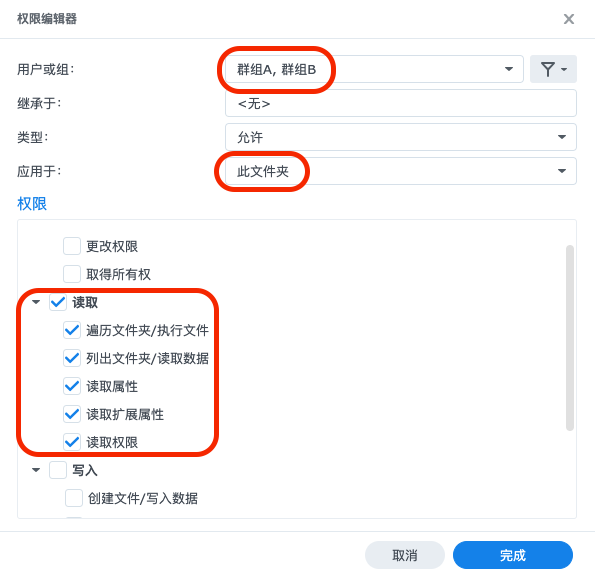The image size is (595, 577).
Task: Uncheck 列出文件夹/读取数据 checkbox
Action: point(72,358)
